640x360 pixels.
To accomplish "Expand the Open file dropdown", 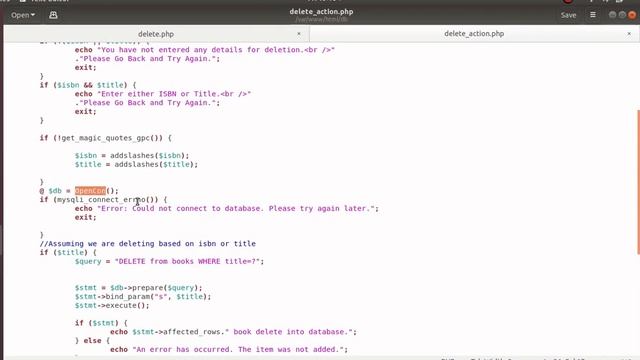I will coord(23,15).
